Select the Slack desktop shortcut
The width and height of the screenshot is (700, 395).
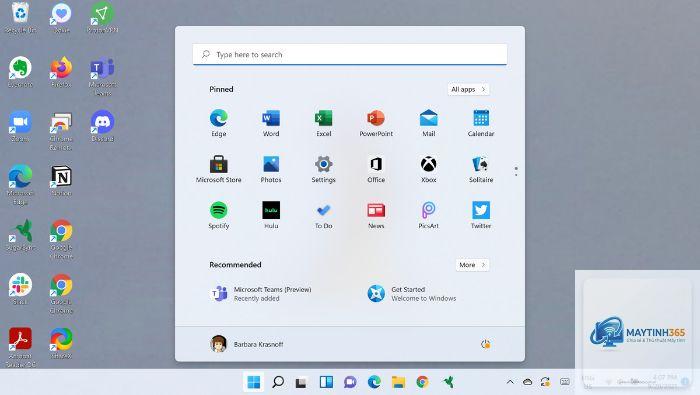pos(20,289)
